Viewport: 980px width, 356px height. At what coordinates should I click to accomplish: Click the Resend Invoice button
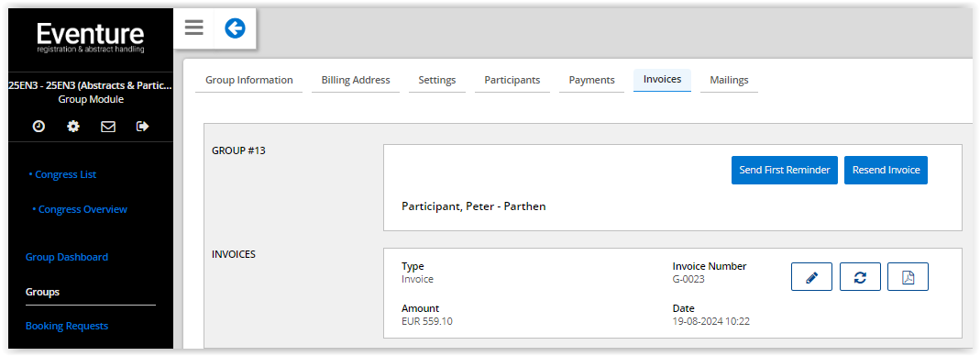click(x=886, y=170)
